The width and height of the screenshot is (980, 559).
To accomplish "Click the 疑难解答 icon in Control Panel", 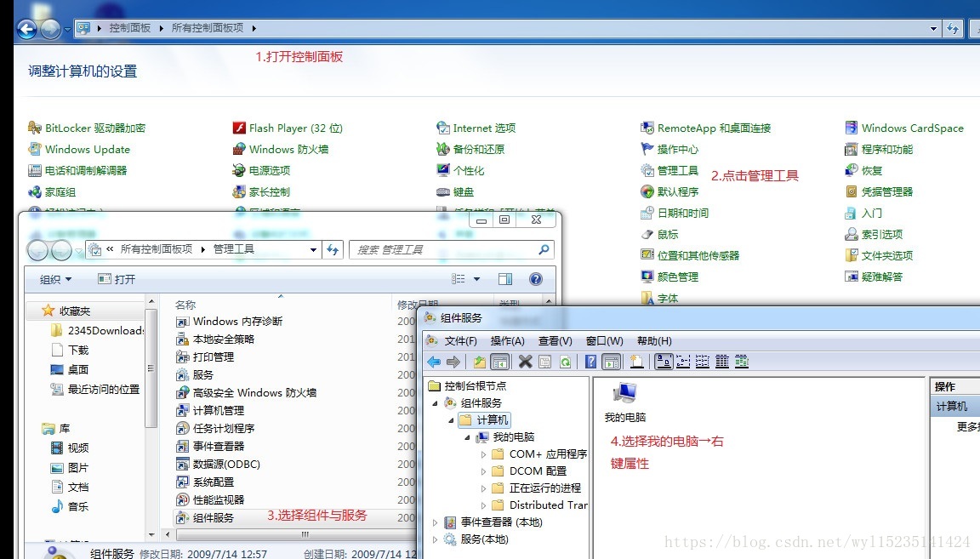I will coord(852,277).
